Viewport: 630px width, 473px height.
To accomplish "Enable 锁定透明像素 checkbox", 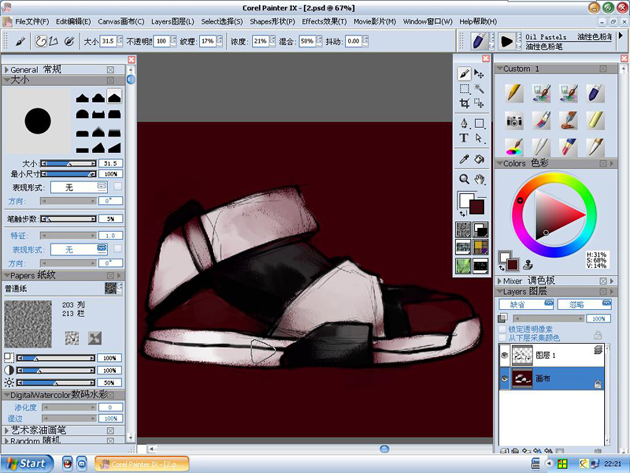I will tap(502, 329).
